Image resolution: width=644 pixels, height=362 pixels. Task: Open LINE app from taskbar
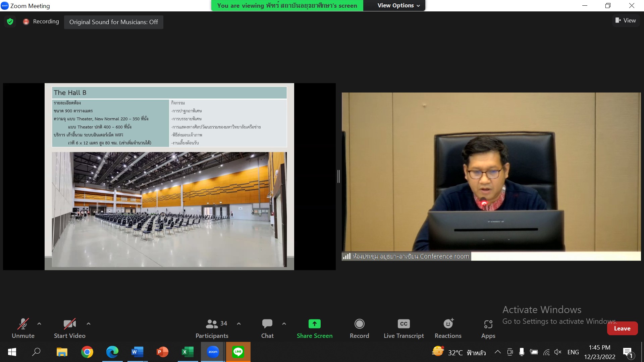pyautogui.click(x=238, y=352)
